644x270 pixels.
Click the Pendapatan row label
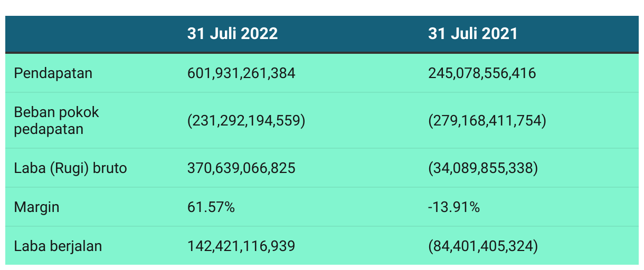[x=53, y=73]
